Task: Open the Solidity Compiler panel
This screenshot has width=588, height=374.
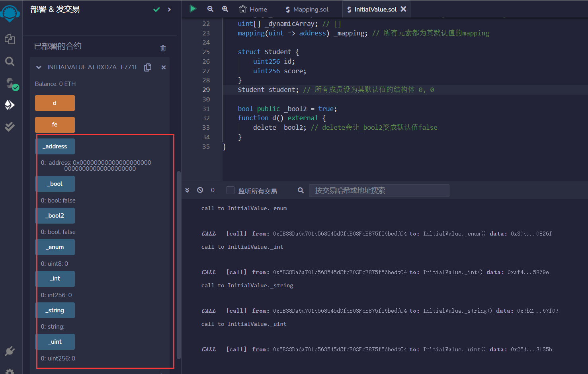Action: click(10, 84)
